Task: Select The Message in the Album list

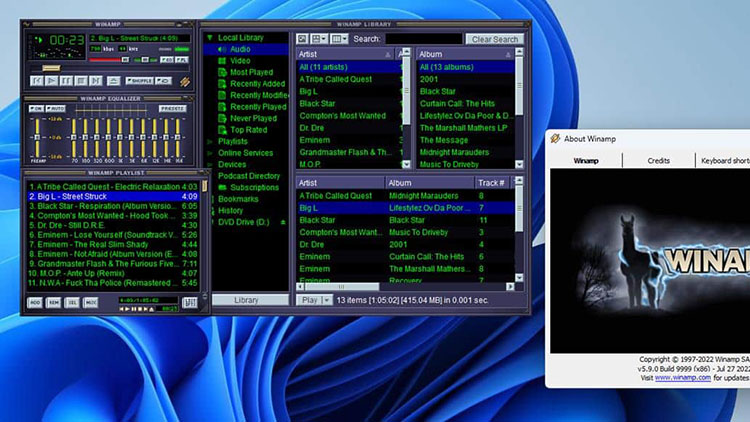Action: coord(465,140)
